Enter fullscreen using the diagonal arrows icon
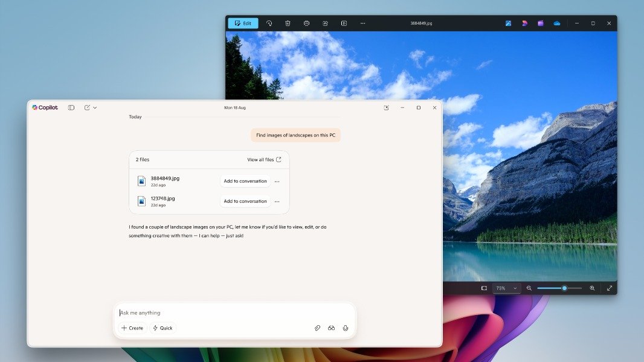The height and width of the screenshot is (362, 644). [608, 288]
